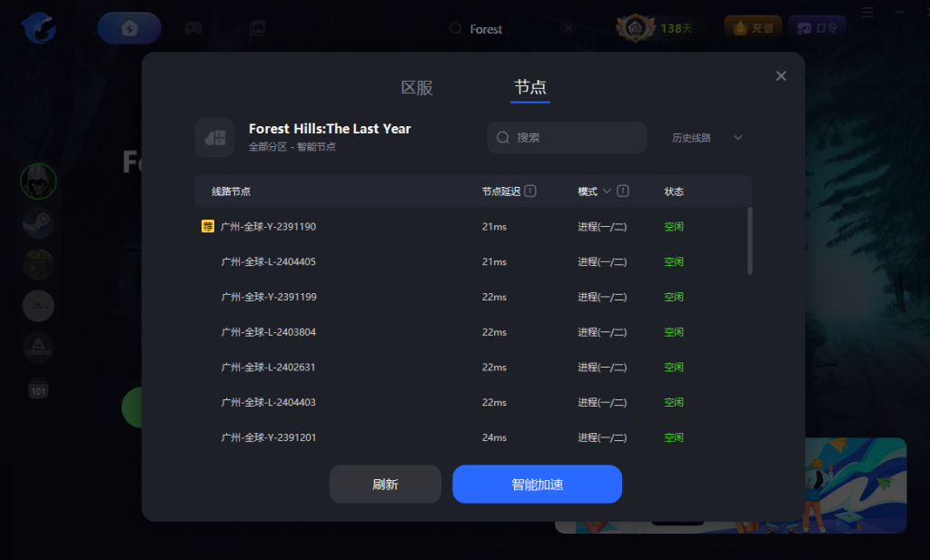Expand the 历史线路 dropdown
930x560 pixels.
707,138
